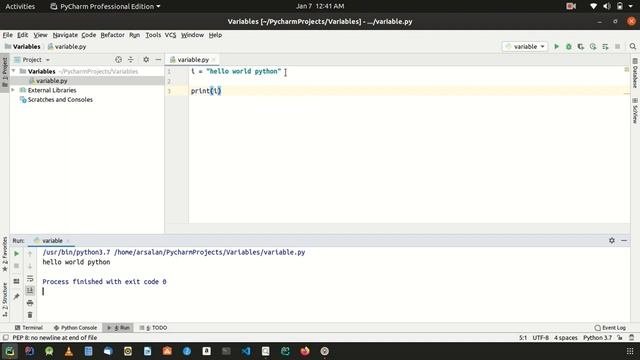Toggle the file read-only lock icon in the status bar

620,338
